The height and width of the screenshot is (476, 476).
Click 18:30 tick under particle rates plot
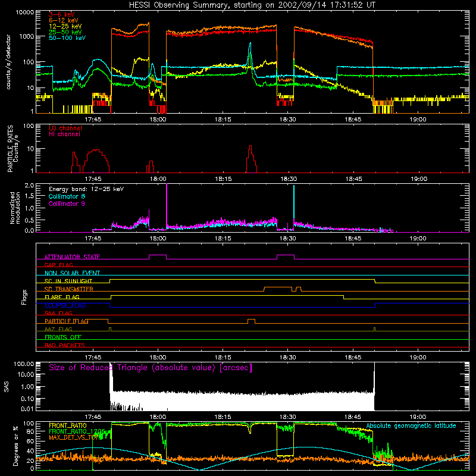click(x=288, y=179)
